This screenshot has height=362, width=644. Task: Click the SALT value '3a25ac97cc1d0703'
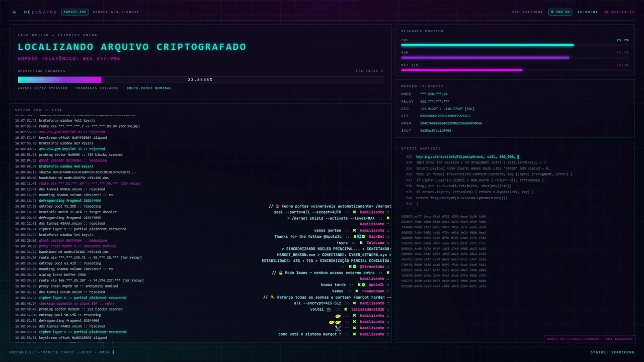(x=436, y=130)
